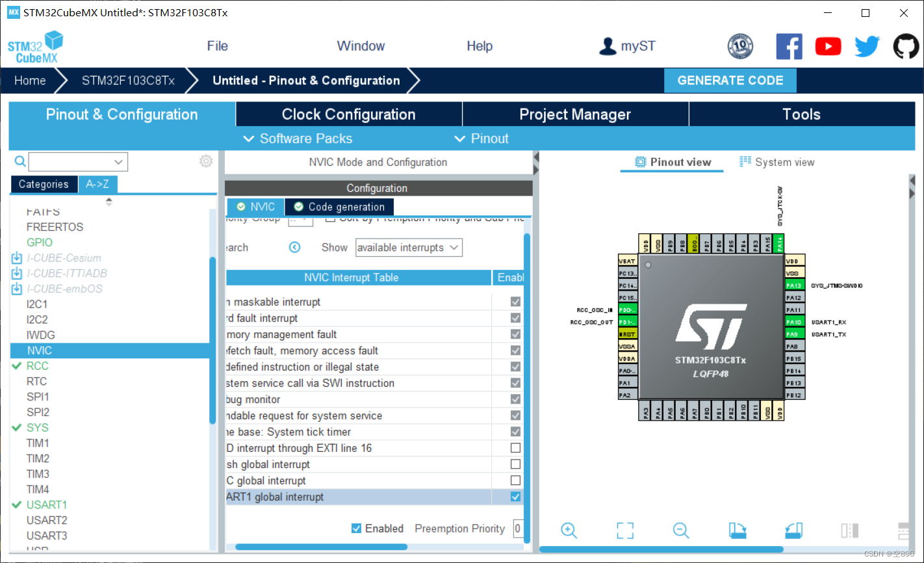
Task: Open the Code generation tab
Action: click(x=339, y=207)
